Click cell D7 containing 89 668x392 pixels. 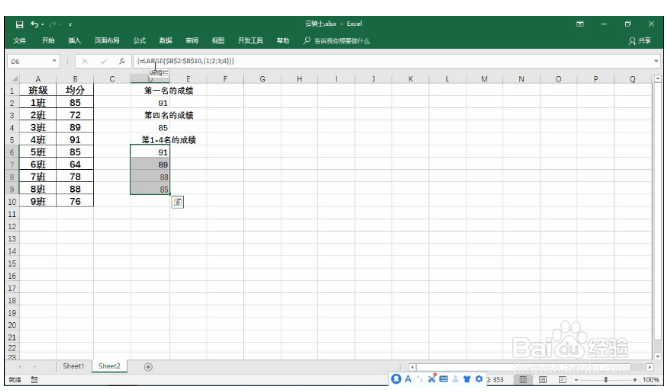point(150,164)
